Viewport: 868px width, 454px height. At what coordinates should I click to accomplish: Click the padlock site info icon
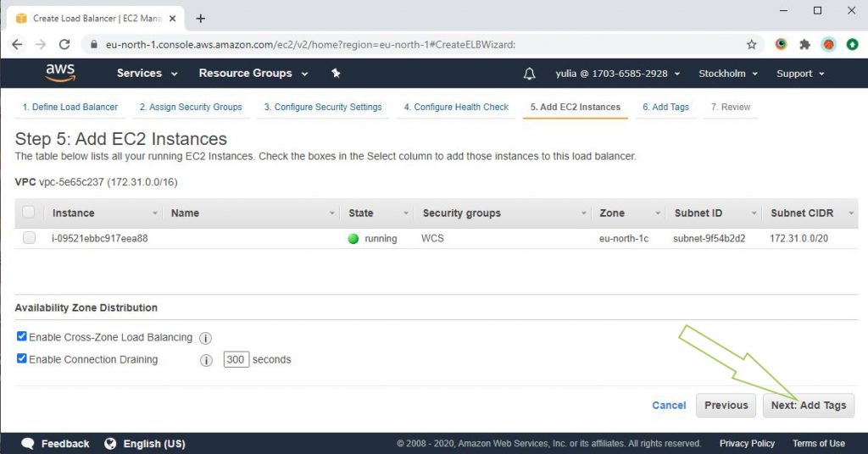(93, 44)
